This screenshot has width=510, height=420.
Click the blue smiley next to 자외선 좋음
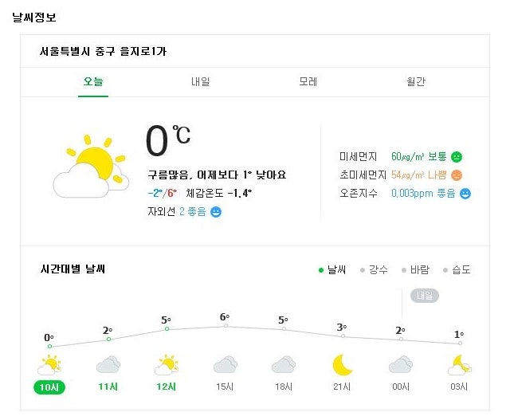pyautogui.click(x=216, y=212)
